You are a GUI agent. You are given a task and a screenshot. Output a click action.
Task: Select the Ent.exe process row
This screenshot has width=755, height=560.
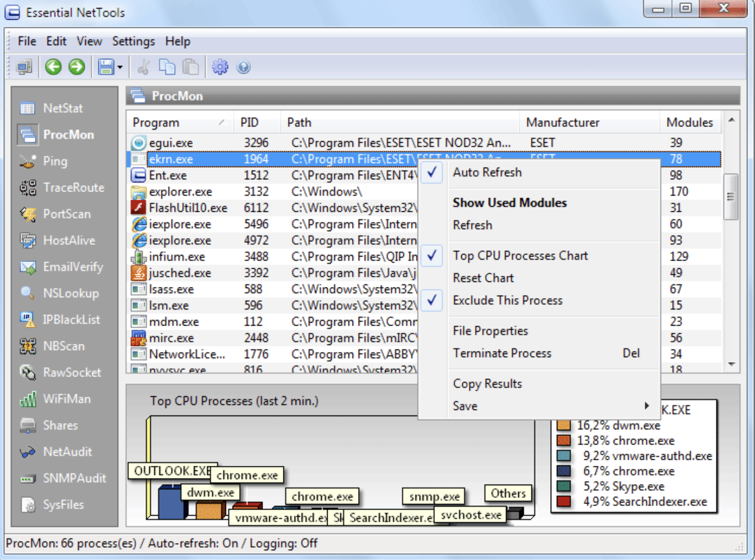273,175
